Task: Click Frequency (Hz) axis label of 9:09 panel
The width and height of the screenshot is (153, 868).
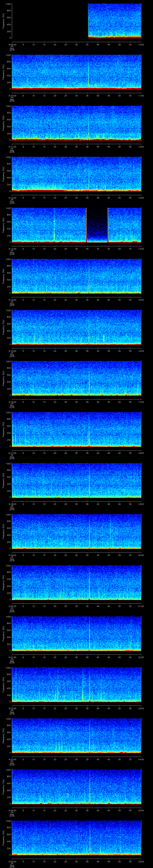Action: [x=3, y=21]
